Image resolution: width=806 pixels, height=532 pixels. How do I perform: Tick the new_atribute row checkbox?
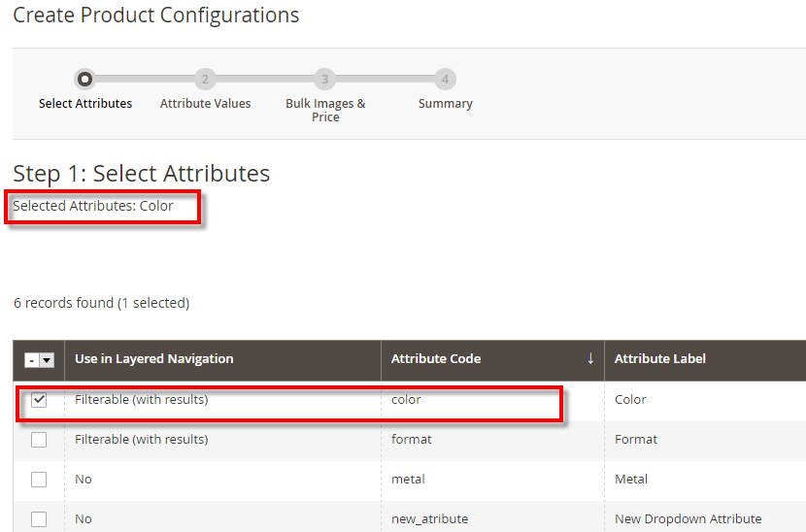click(x=39, y=519)
